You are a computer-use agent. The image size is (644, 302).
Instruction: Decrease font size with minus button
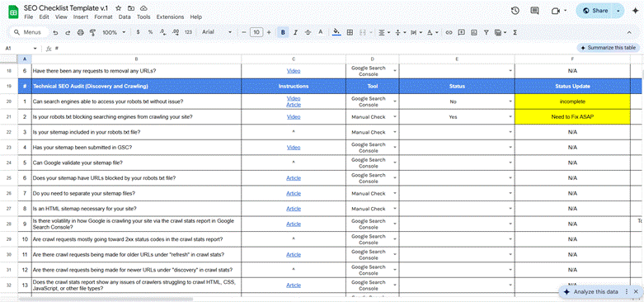[x=243, y=32]
